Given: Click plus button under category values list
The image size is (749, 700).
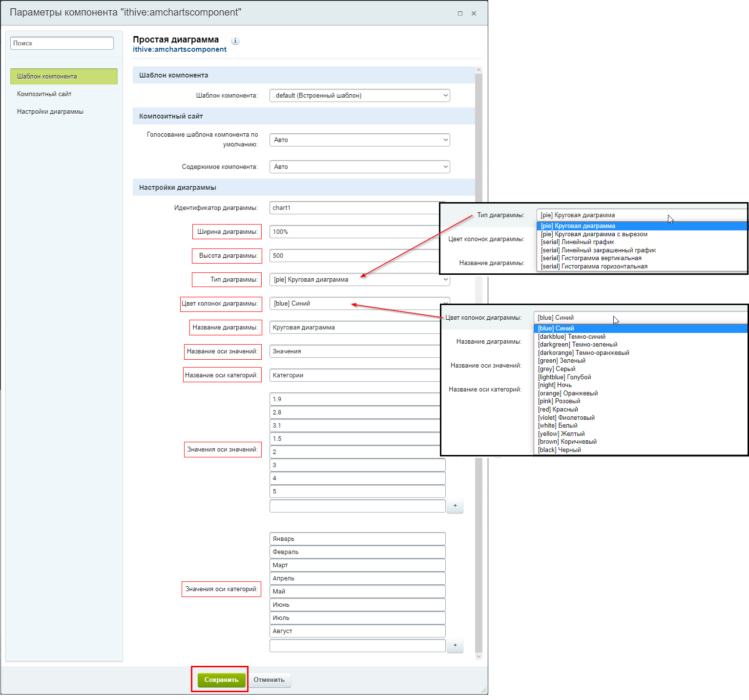Looking at the screenshot, I should [455, 645].
